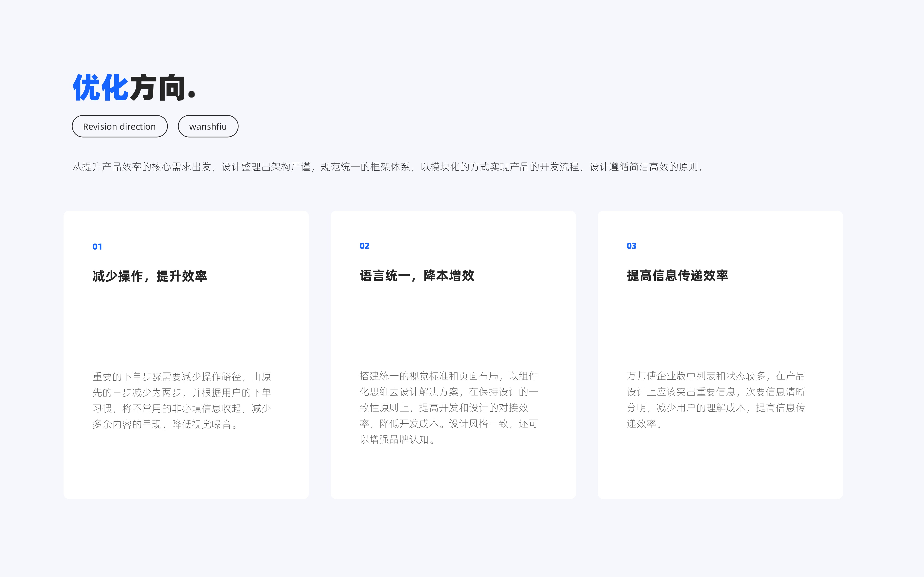The width and height of the screenshot is (924, 577).
Task: Click heading 减少操作，提升效率
Action: point(150,276)
